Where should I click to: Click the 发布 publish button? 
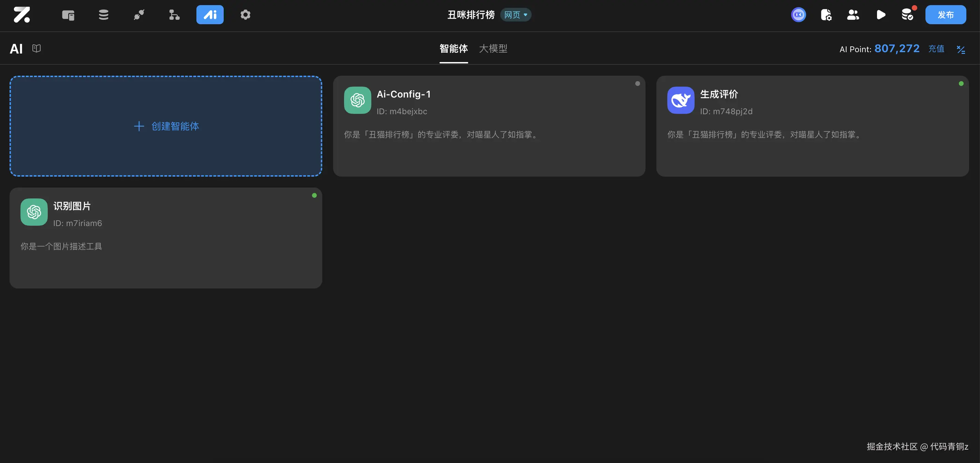click(945, 15)
